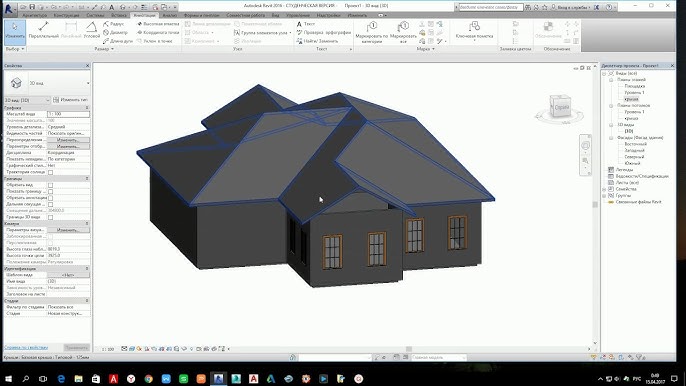Switch to the Вставка ribbon tab
Screen dimensions: 686x386
(x=119, y=15)
